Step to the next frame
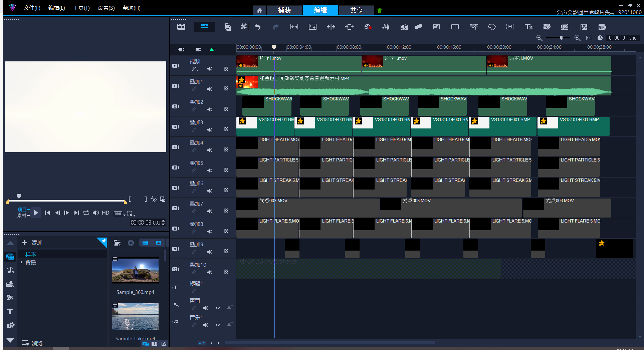The image size is (644, 350). [66, 213]
